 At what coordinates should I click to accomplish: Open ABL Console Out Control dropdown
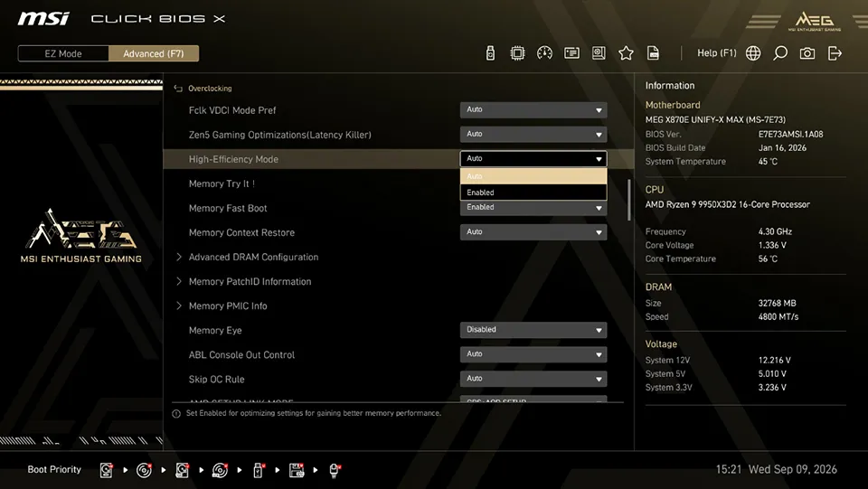click(x=533, y=354)
